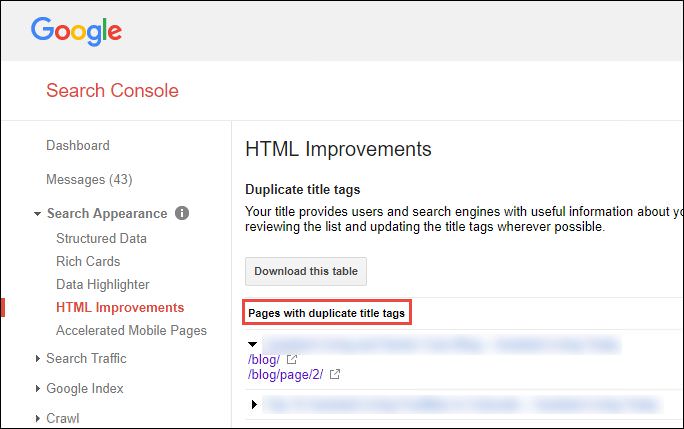Click Pages with duplicate title tags header

pyautogui.click(x=326, y=313)
